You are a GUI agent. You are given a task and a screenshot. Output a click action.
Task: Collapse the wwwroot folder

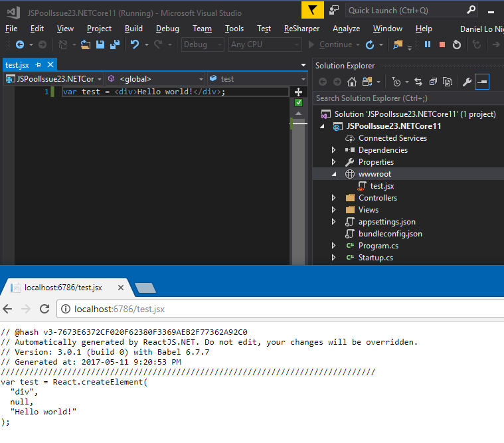click(334, 174)
